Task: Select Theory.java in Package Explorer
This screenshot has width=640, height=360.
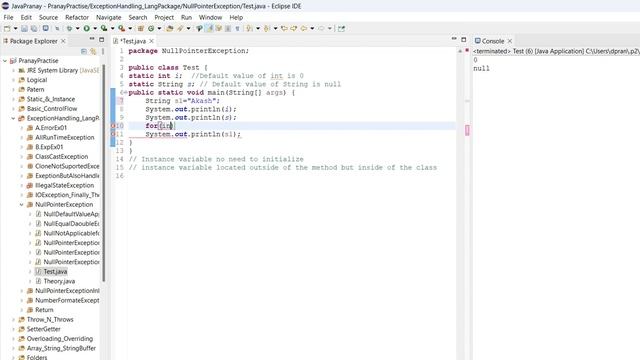Action: coord(59,281)
